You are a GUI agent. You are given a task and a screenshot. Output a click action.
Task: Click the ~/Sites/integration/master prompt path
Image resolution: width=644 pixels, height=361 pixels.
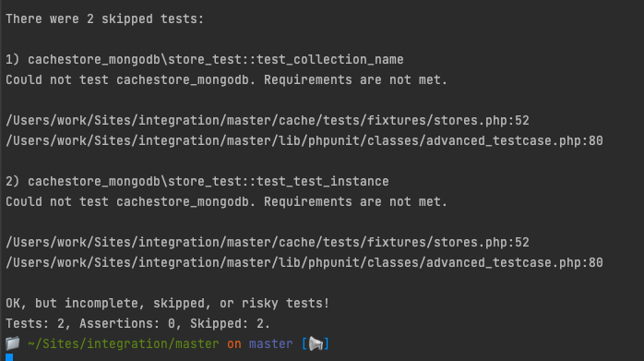[124, 343]
